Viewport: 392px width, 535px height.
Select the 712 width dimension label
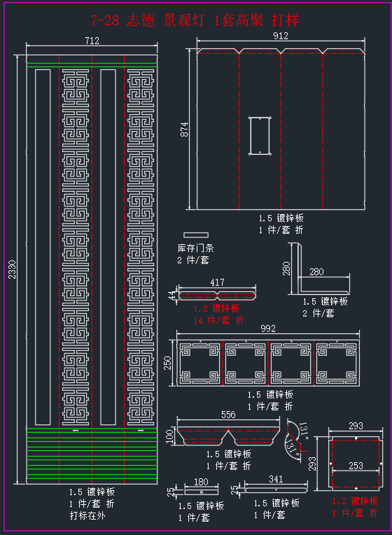(x=92, y=41)
